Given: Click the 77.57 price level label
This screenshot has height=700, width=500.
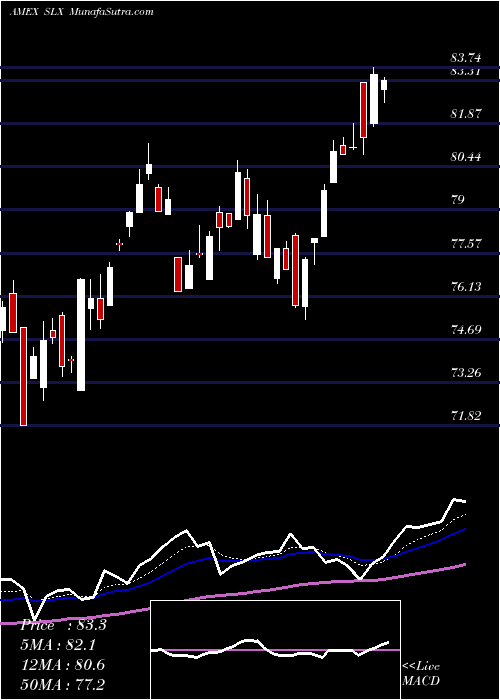Looking at the screenshot, I should 466,244.
